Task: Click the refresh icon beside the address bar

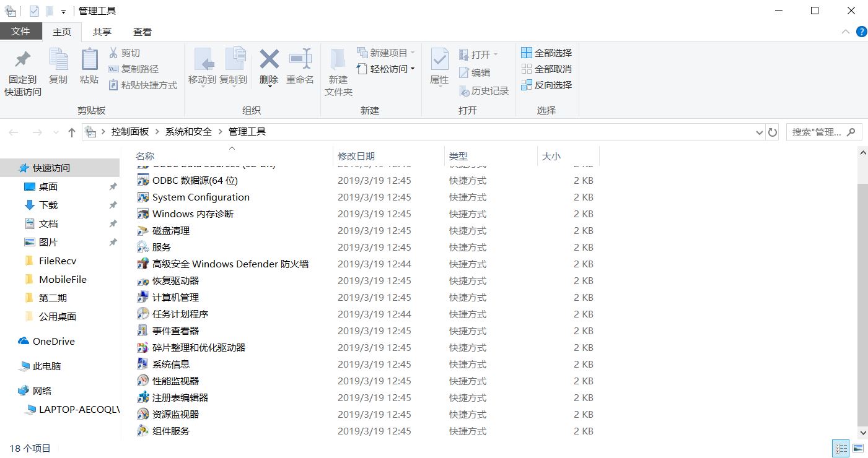Action: [x=771, y=132]
